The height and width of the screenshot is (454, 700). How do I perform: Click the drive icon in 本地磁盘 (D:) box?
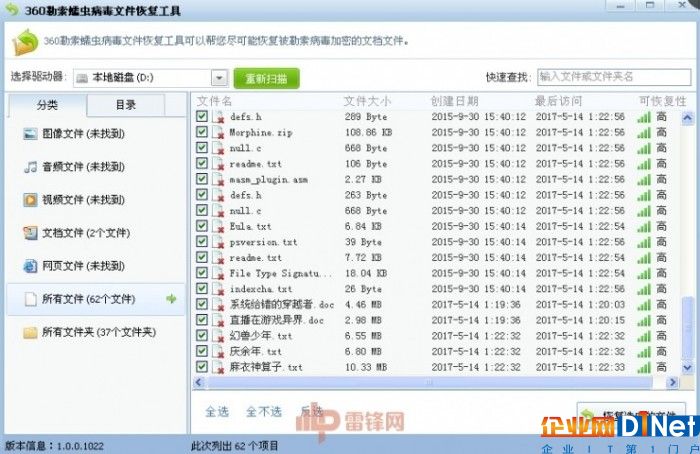click(x=82, y=78)
